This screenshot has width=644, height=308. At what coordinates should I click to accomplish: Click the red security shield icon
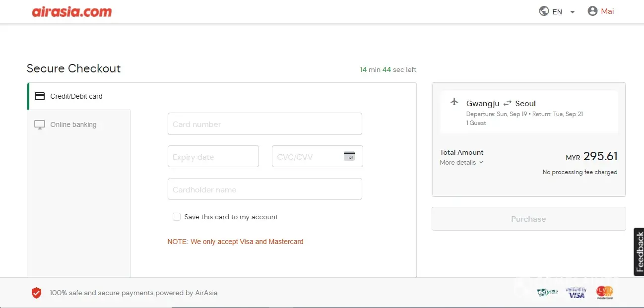(x=37, y=293)
